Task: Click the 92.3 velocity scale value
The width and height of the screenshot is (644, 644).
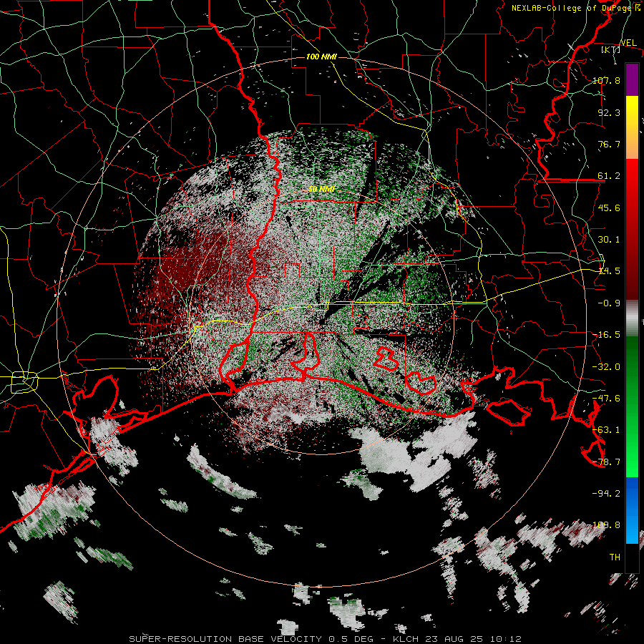Action: (609, 112)
